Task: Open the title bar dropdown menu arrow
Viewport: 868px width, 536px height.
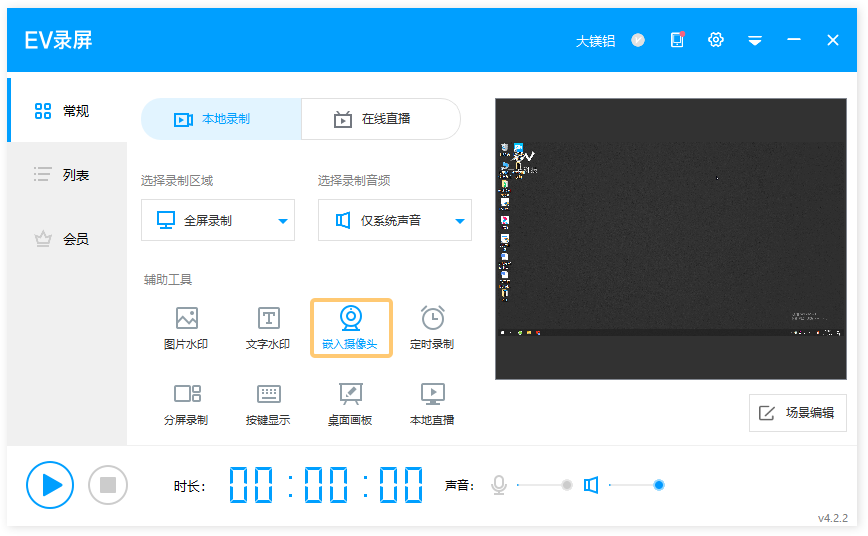Action: point(755,41)
